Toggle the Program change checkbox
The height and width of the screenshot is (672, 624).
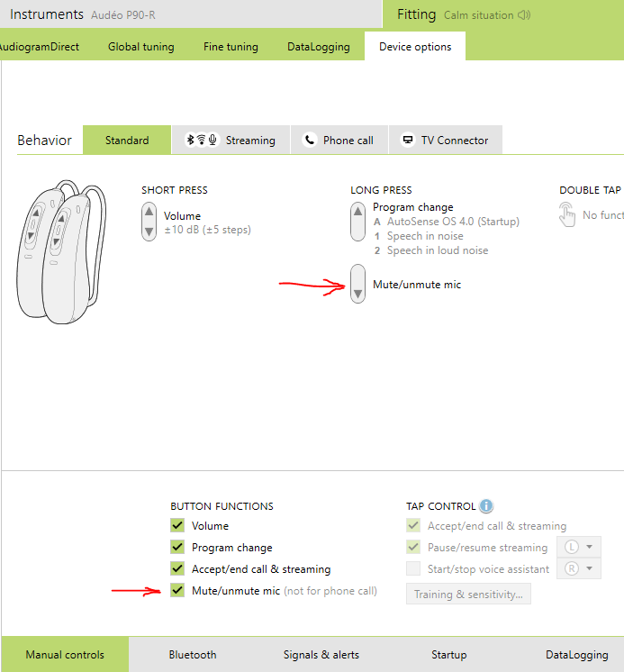[x=177, y=547]
